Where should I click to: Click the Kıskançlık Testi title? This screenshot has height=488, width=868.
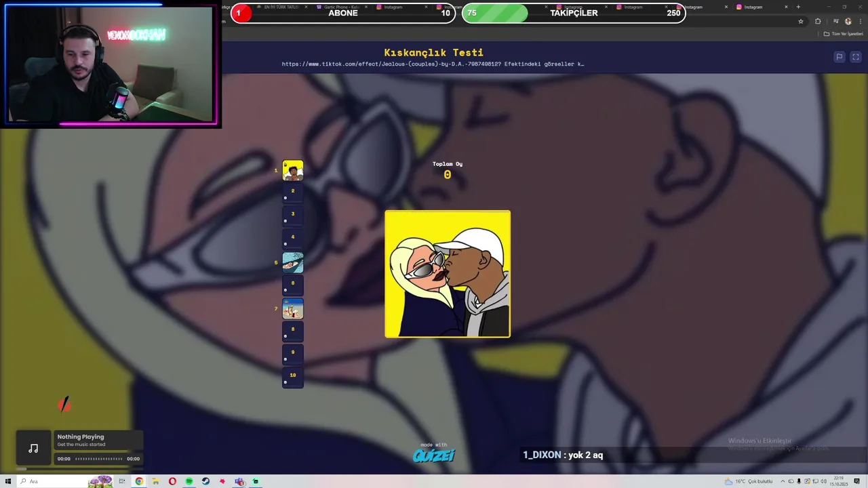[x=434, y=52]
